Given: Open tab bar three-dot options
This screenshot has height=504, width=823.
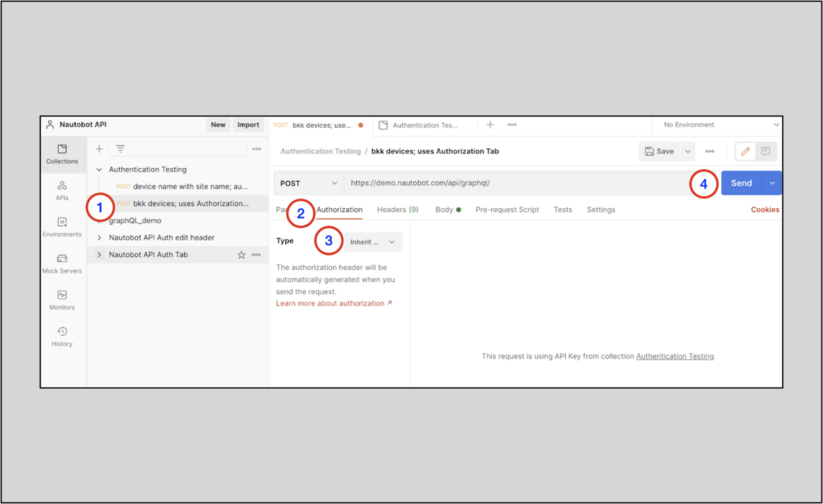Looking at the screenshot, I should (x=512, y=125).
